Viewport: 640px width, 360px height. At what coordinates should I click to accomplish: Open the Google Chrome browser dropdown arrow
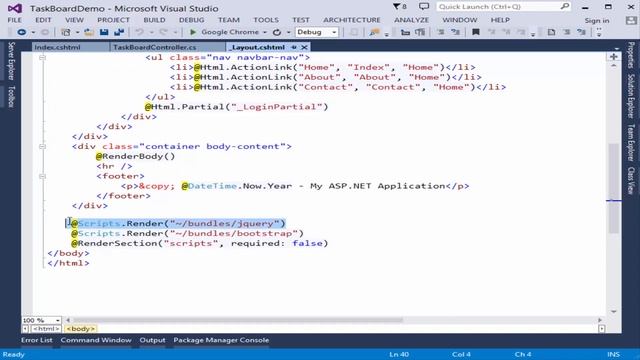click(x=264, y=32)
